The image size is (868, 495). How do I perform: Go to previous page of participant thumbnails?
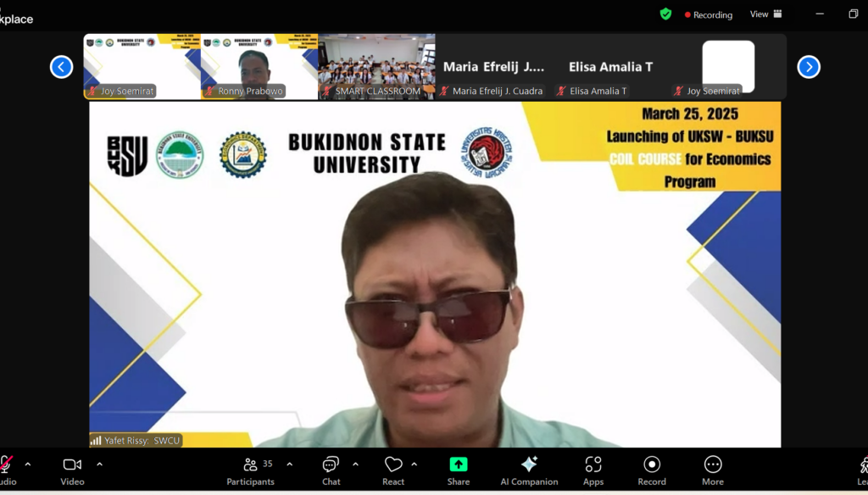pyautogui.click(x=61, y=67)
